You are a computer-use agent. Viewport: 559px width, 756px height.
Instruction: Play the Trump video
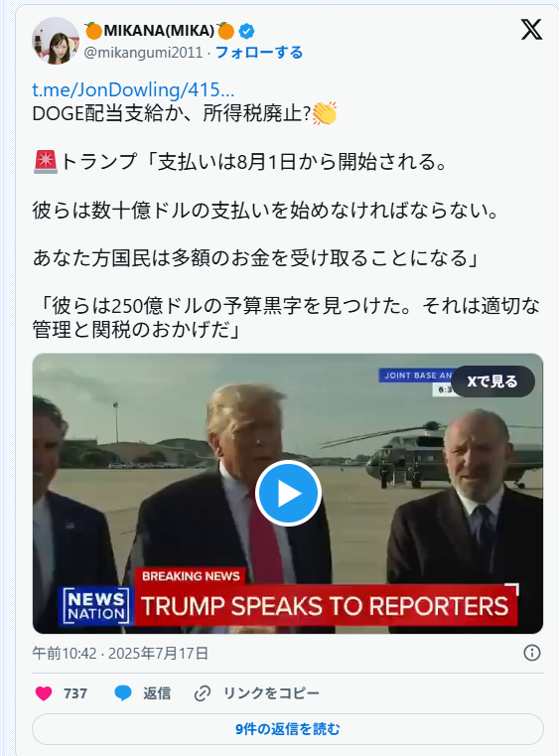tap(288, 493)
